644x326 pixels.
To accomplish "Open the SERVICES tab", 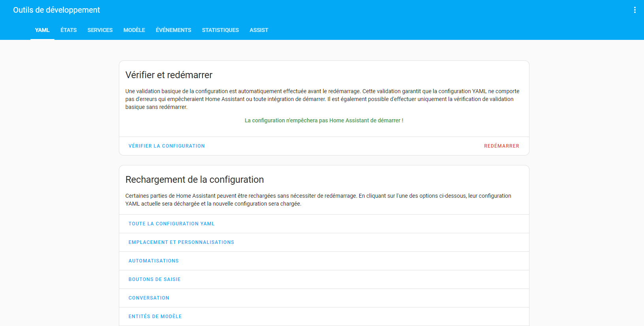I will 100,30.
